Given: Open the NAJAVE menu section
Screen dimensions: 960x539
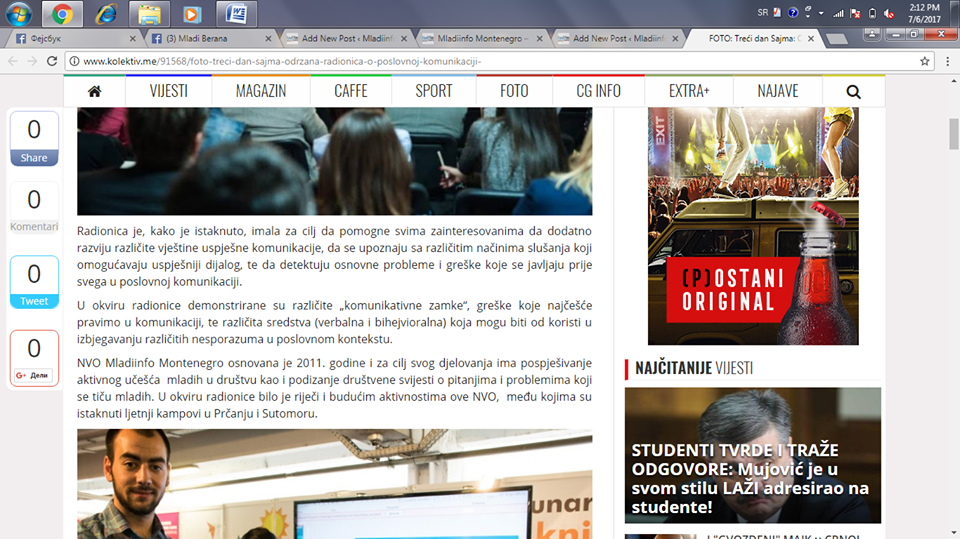Looking at the screenshot, I should [778, 91].
